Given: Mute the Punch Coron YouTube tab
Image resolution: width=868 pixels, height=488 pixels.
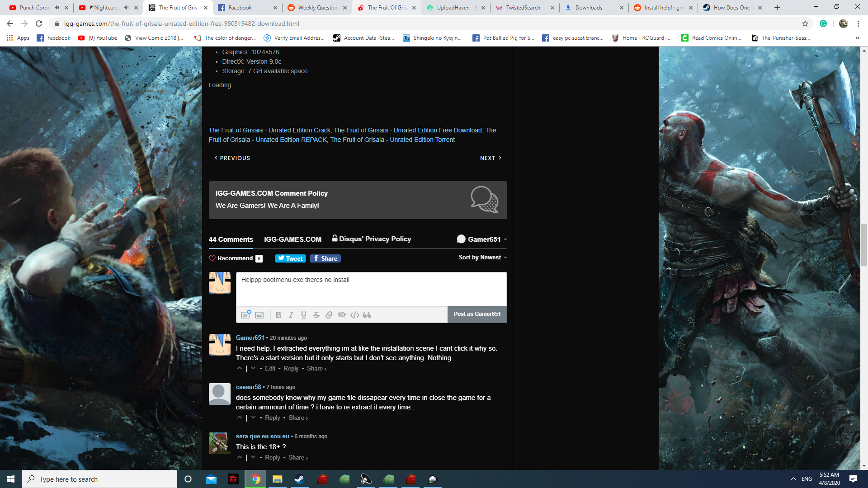Looking at the screenshot, I should (x=57, y=8).
